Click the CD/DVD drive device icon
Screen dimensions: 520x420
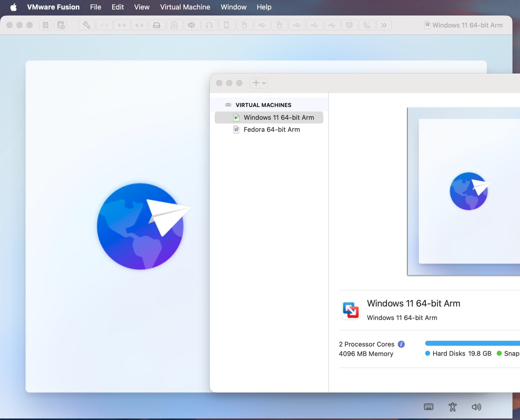[x=174, y=25]
